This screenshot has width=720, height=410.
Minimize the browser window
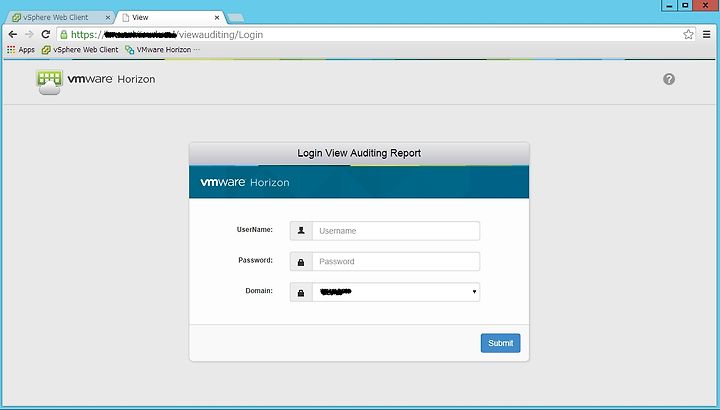coord(669,6)
